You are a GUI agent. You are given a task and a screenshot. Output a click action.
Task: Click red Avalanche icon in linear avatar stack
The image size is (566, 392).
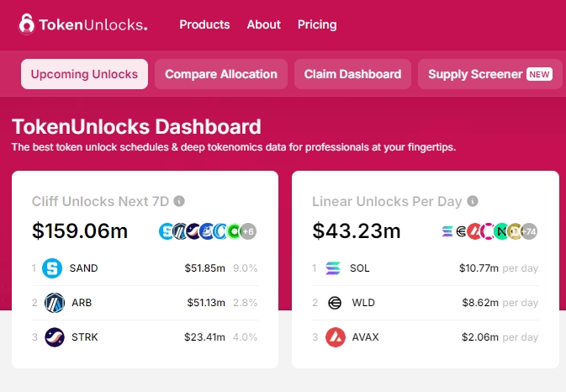coord(473,231)
